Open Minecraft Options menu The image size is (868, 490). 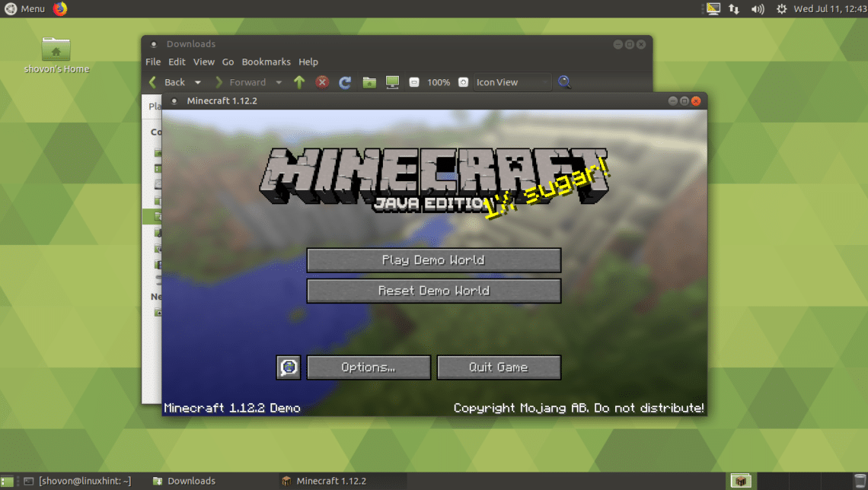click(x=369, y=367)
